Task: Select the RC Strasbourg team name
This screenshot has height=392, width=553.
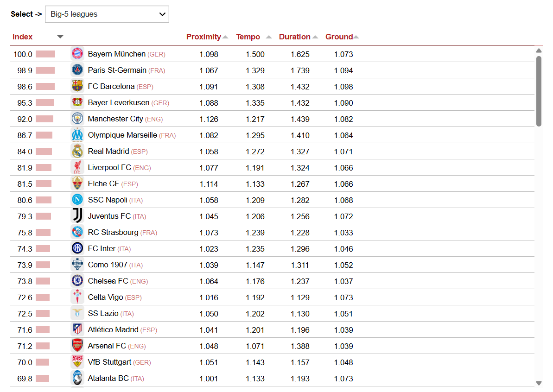Action: pos(113,232)
